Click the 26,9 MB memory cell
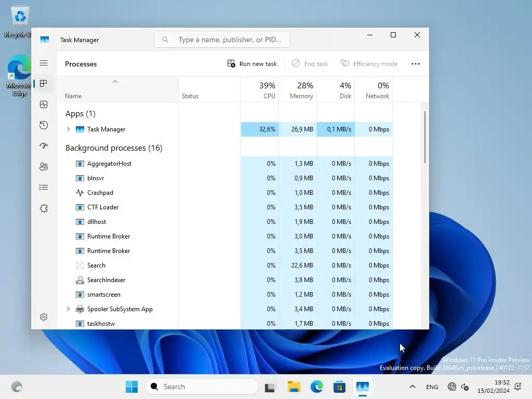 (x=298, y=129)
